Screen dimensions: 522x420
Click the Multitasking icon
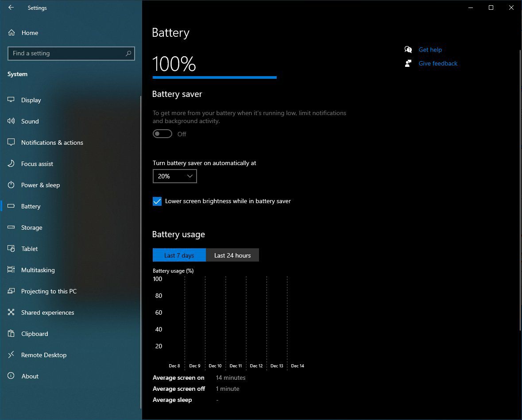point(11,270)
